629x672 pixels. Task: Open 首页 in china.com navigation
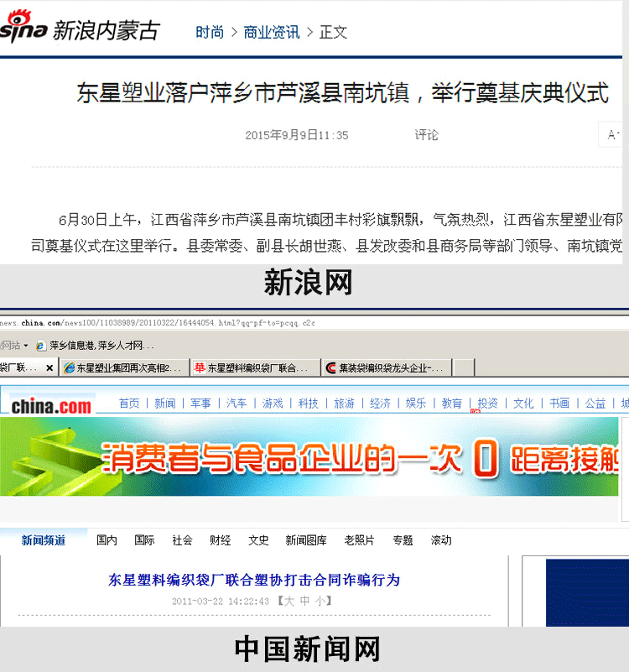pyautogui.click(x=129, y=404)
